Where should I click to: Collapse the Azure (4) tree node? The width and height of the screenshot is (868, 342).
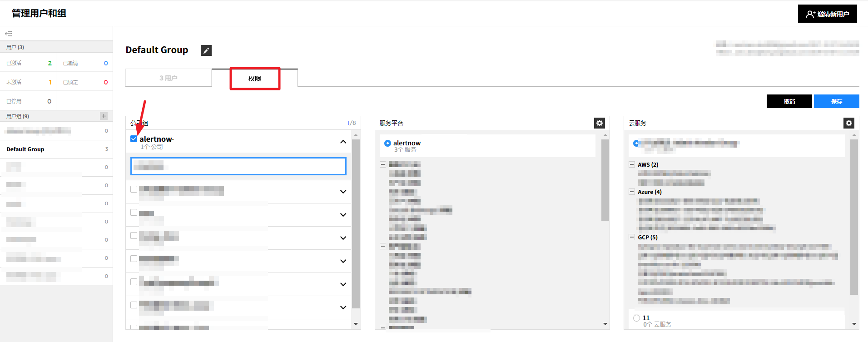pos(632,192)
